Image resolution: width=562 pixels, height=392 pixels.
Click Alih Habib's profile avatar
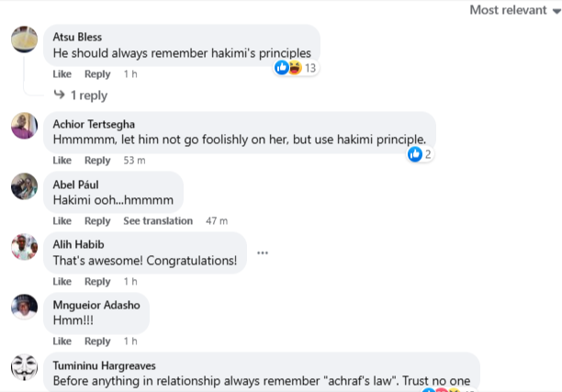[24, 247]
